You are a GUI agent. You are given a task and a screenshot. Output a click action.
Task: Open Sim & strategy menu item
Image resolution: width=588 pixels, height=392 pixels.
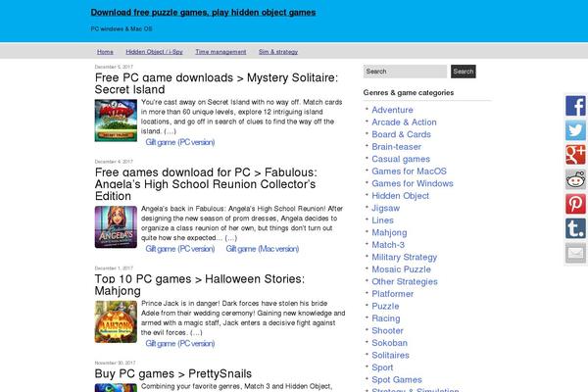tap(278, 52)
